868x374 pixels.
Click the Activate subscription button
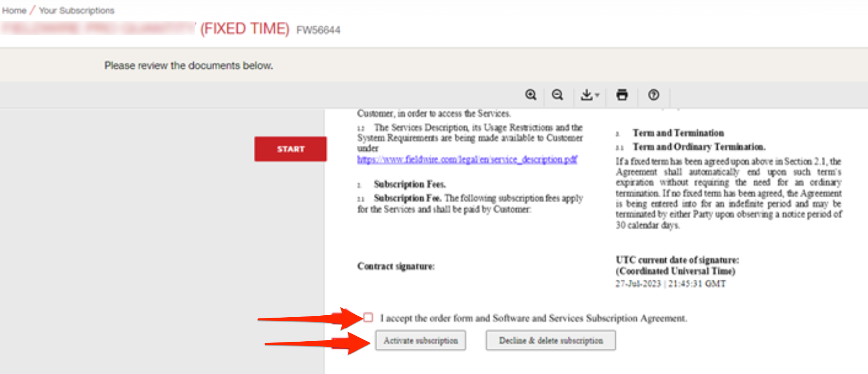click(421, 341)
